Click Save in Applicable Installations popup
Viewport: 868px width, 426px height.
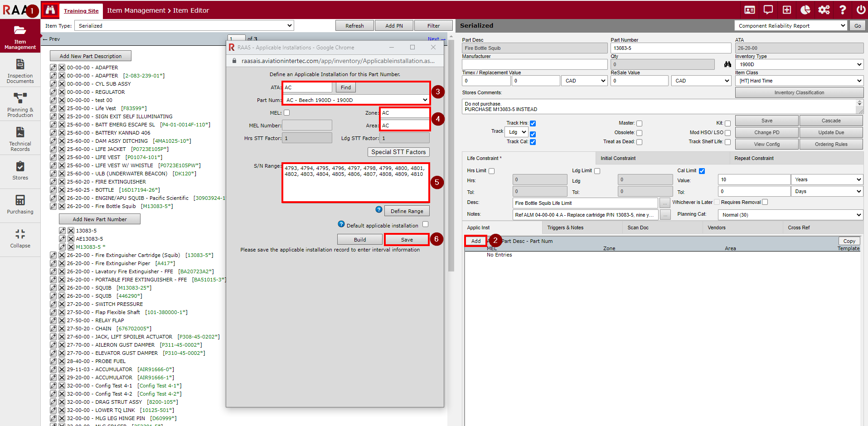click(x=407, y=239)
